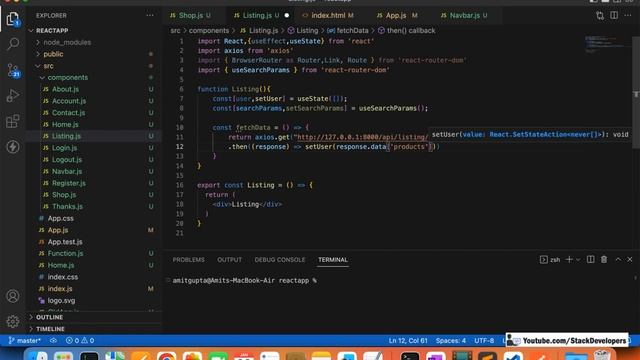The height and width of the screenshot is (360, 640).
Task: Open the OUTPUT panel tab
Action: pyautogui.click(x=229, y=260)
